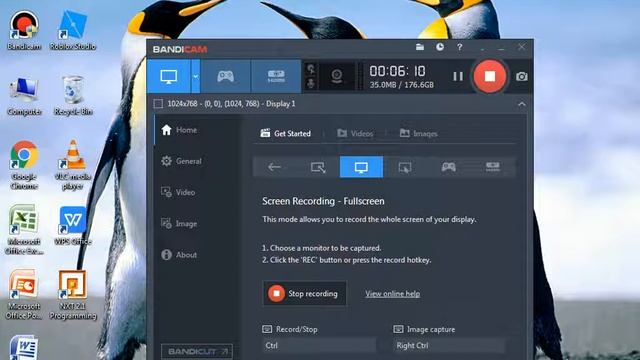Toggle the webcam overlay icon

tap(336, 76)
